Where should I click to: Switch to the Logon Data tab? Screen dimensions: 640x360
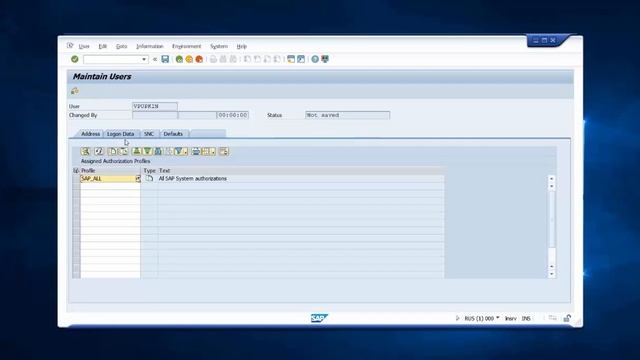tap(121, 134)
